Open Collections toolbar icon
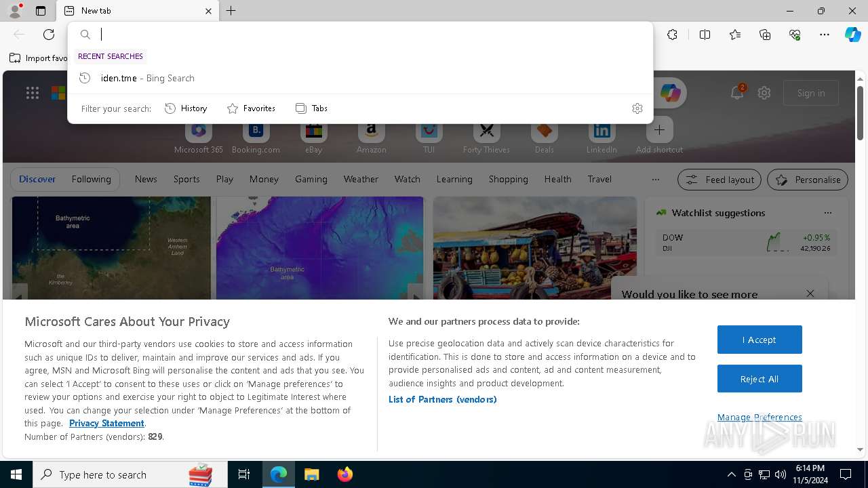 [x=765, y=35]
